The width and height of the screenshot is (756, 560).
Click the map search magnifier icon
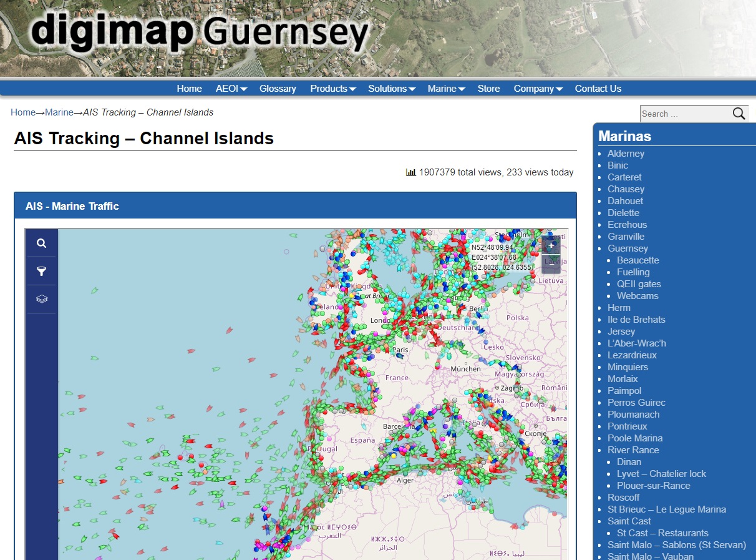tap(41, 243)
